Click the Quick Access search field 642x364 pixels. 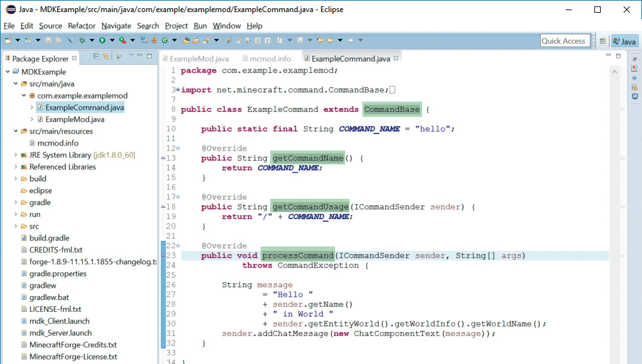pyautogui.click(x=563, y=41)
